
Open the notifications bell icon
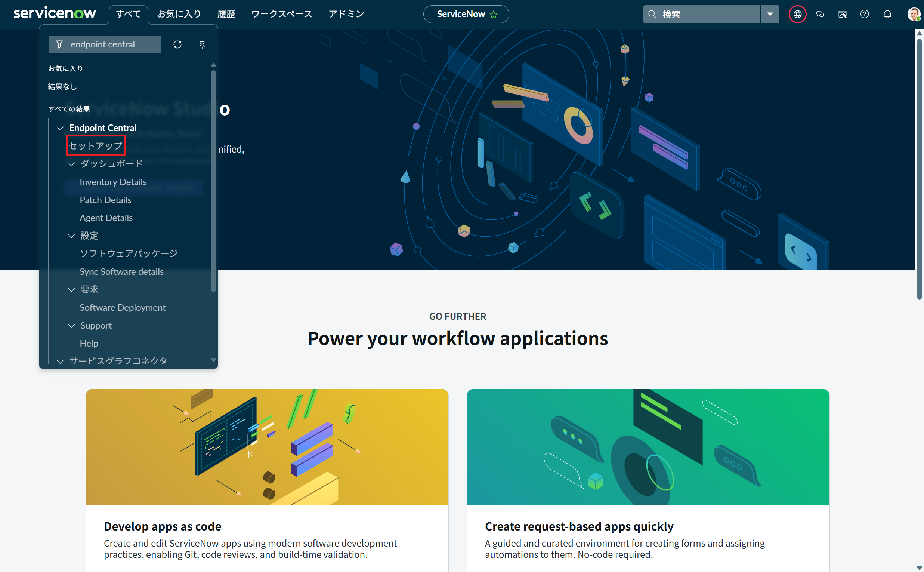pos(887,14)
